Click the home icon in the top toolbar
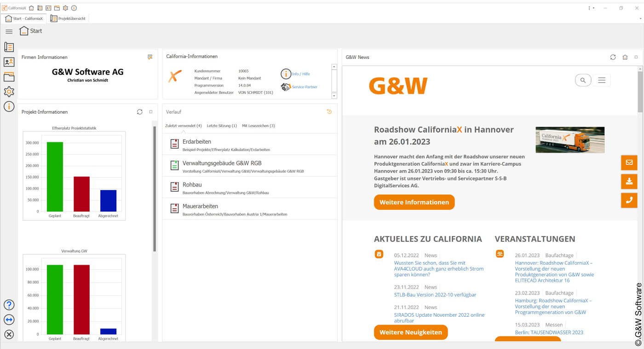 (30, 8)
